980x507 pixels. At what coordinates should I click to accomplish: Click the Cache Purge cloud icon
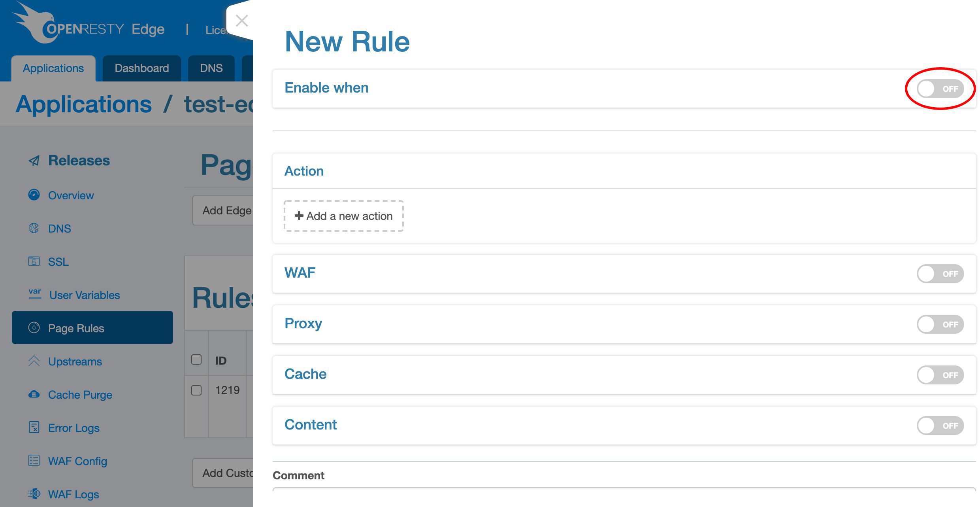[x=34, y=394]
